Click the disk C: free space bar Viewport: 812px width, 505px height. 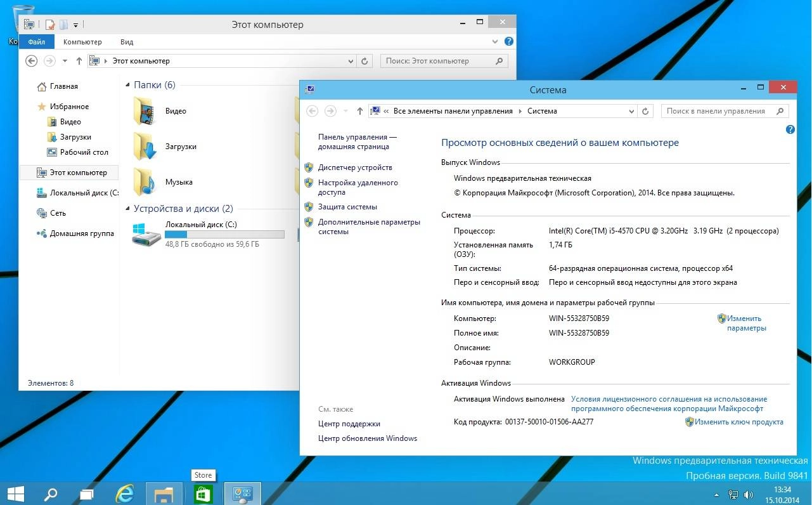(224, 234)
